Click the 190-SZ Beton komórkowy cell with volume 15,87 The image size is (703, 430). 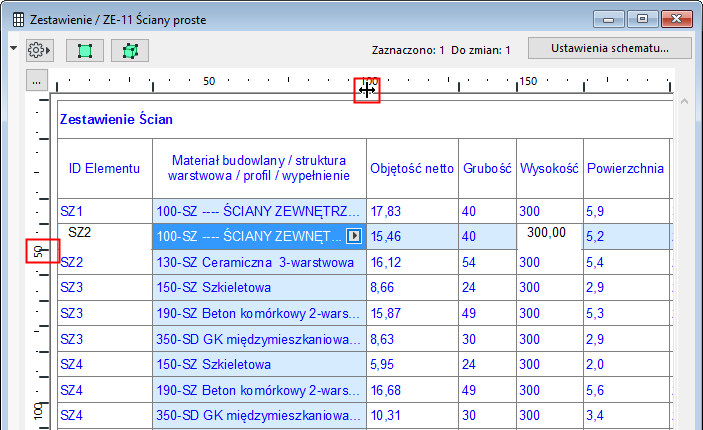pyautogui.click(x=259, y=313)
